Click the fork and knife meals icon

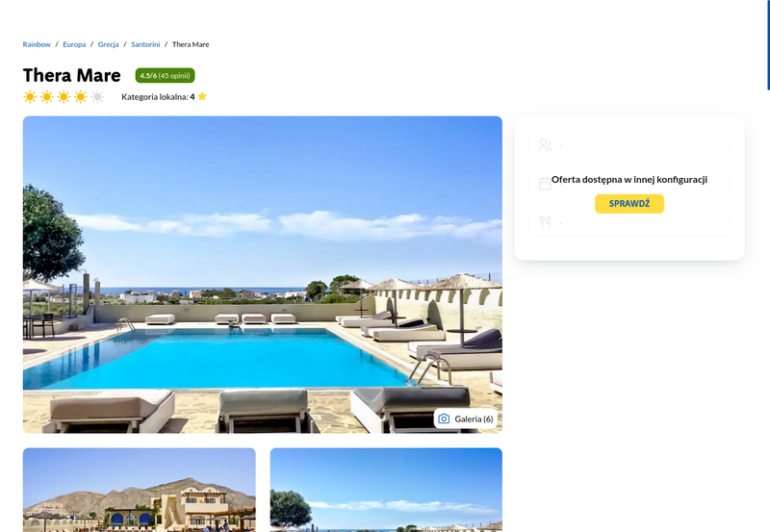545,222
